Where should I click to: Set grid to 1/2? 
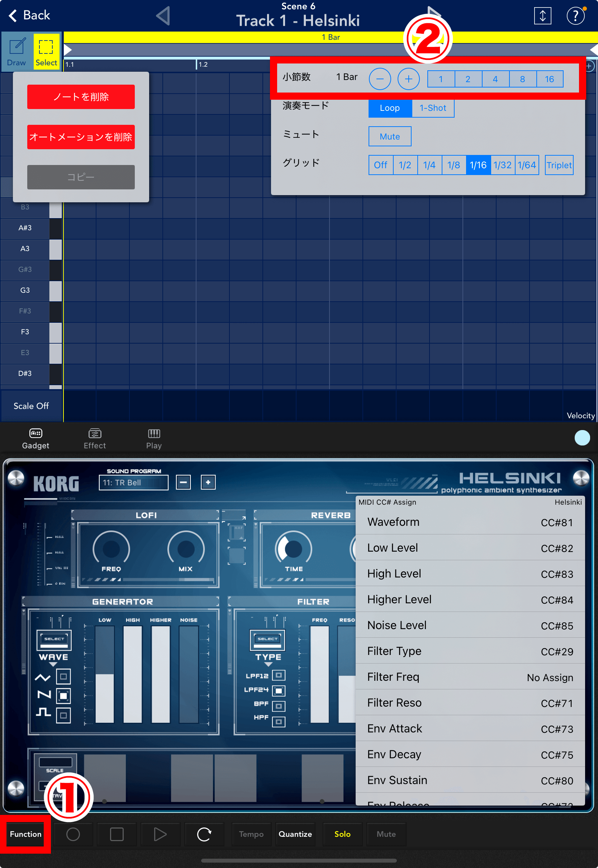click(405, 165)
